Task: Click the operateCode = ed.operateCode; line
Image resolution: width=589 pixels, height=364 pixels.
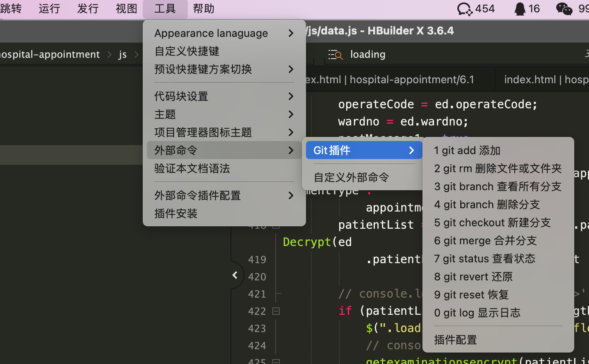Action: point(438,104)
